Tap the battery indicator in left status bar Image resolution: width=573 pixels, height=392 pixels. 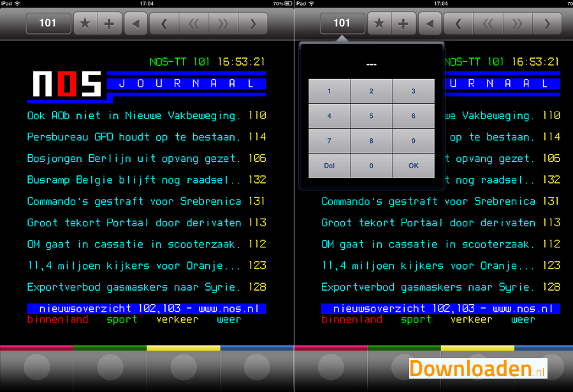tap(288, 4)
